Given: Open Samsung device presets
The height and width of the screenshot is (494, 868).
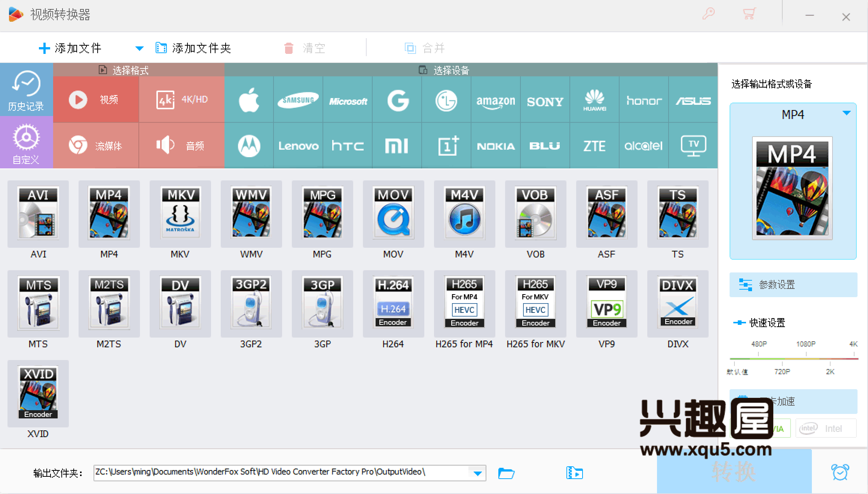Looking at the screenshot, I should tap(298, 100).
